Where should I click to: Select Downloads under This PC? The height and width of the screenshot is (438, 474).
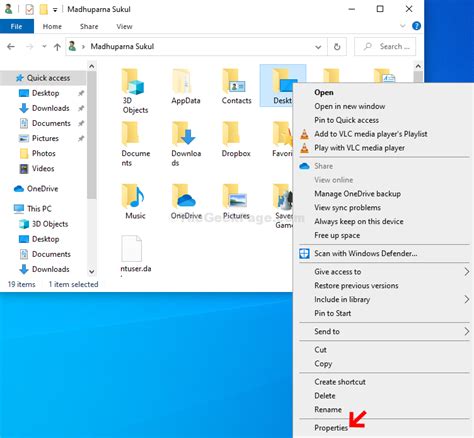click(x=51, y=269)
